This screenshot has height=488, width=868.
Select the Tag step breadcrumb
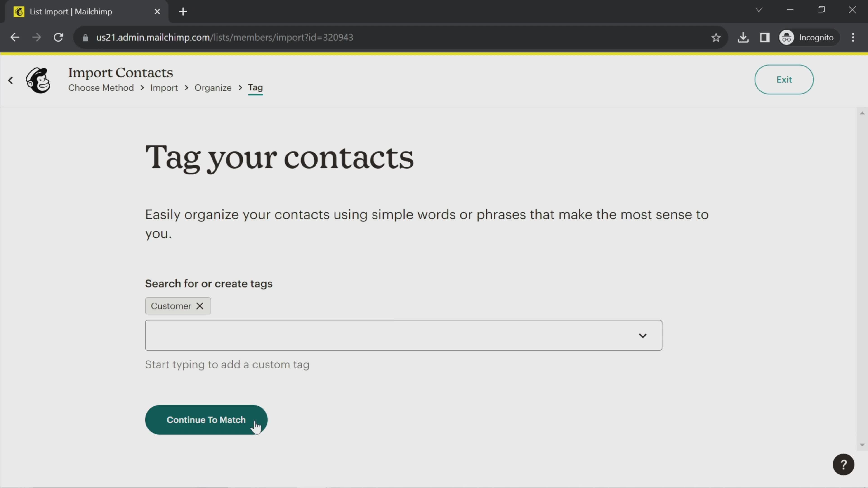click(x=256, y=88)
